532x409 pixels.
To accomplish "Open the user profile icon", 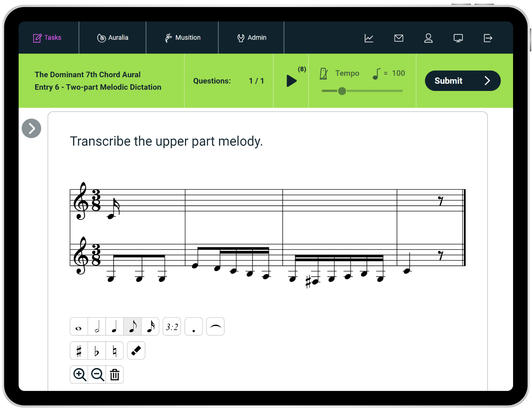I will tap(428, 38).
